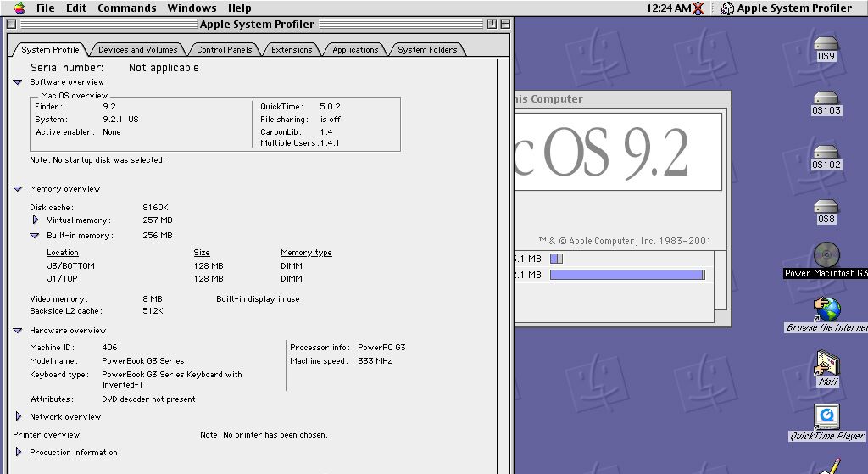Open the Help menu
The height and width of the screenshot is (474, 868).
pos(239,8)
